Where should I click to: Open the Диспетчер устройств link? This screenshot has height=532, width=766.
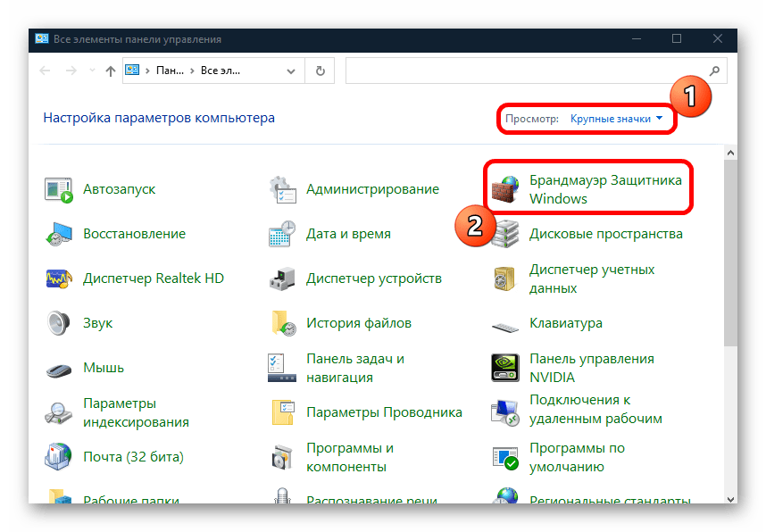coord(374,278)
